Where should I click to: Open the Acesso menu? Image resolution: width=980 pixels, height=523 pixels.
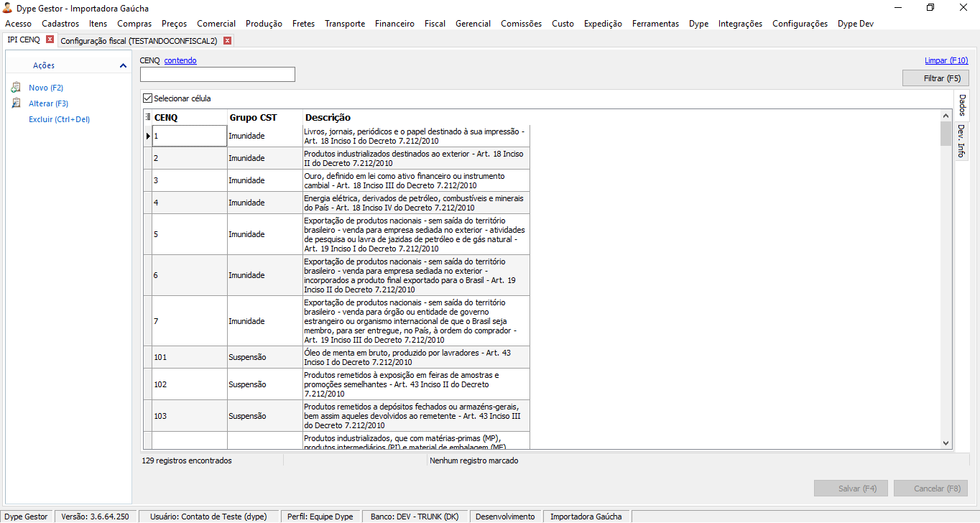pyautogui.click(x=18, y=24)
